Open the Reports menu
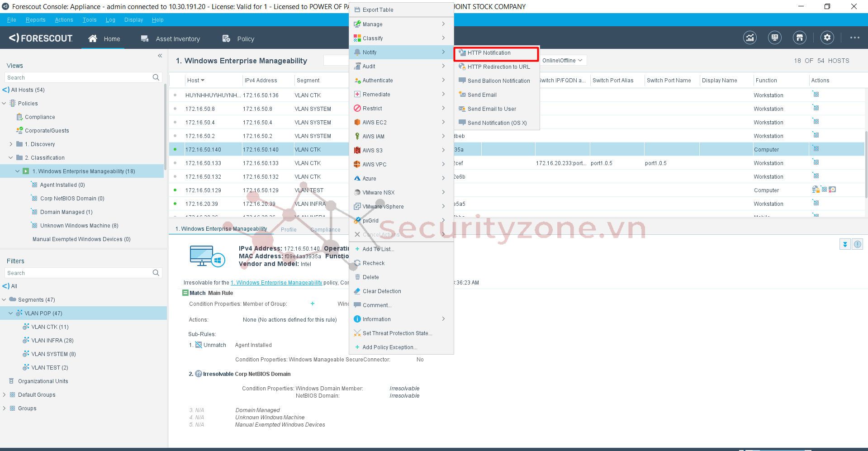868x451 pixels. (x=36, y=20)
